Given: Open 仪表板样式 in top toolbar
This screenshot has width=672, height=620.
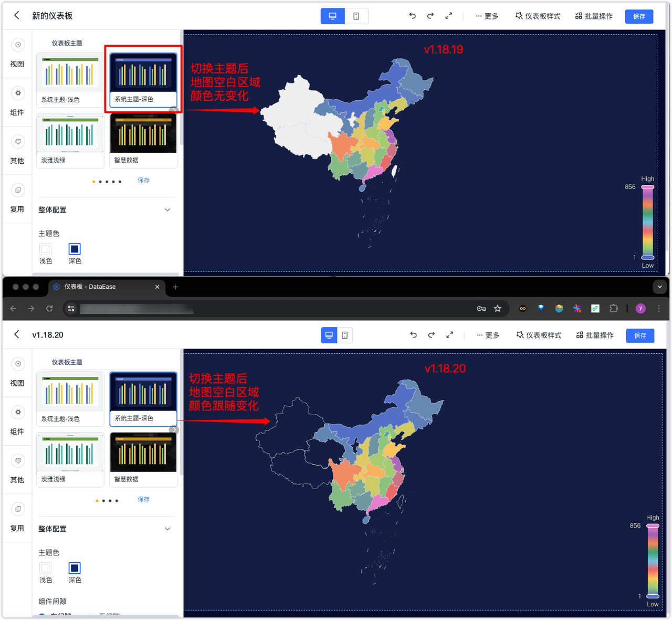Looking at the screenshot, I should pos(538,16).
